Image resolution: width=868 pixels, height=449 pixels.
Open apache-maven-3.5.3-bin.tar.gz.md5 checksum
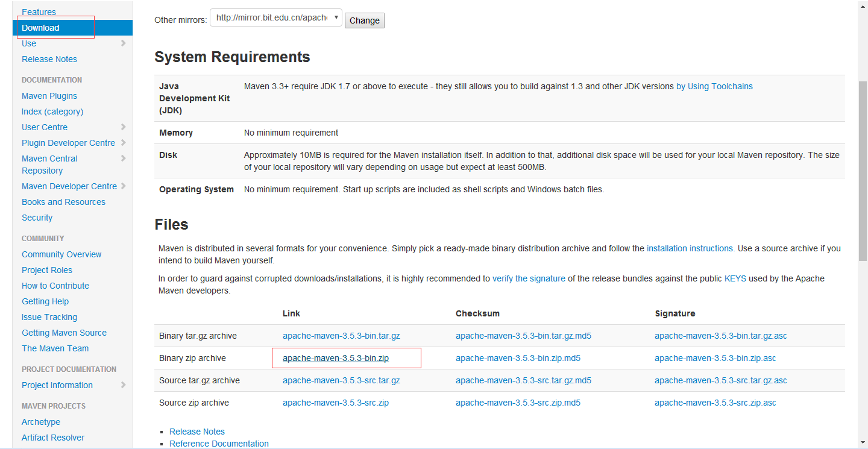point(523,336)
